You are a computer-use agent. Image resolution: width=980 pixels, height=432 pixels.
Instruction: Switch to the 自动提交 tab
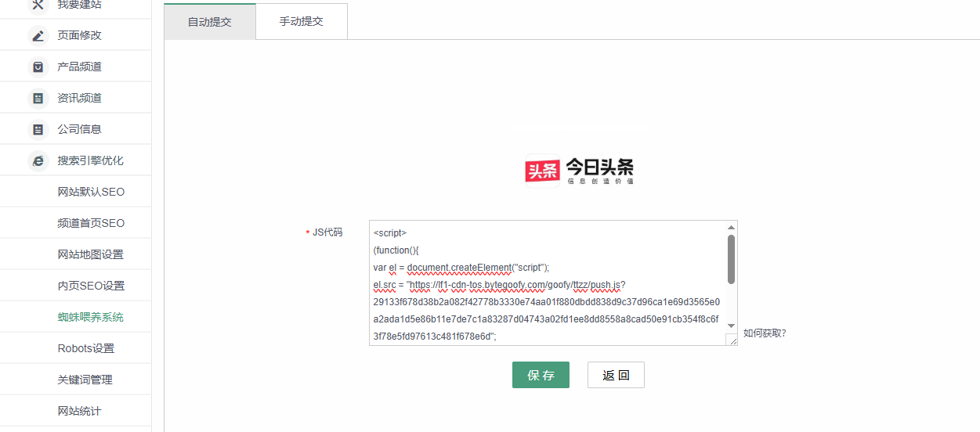click(x=210, y=22)
